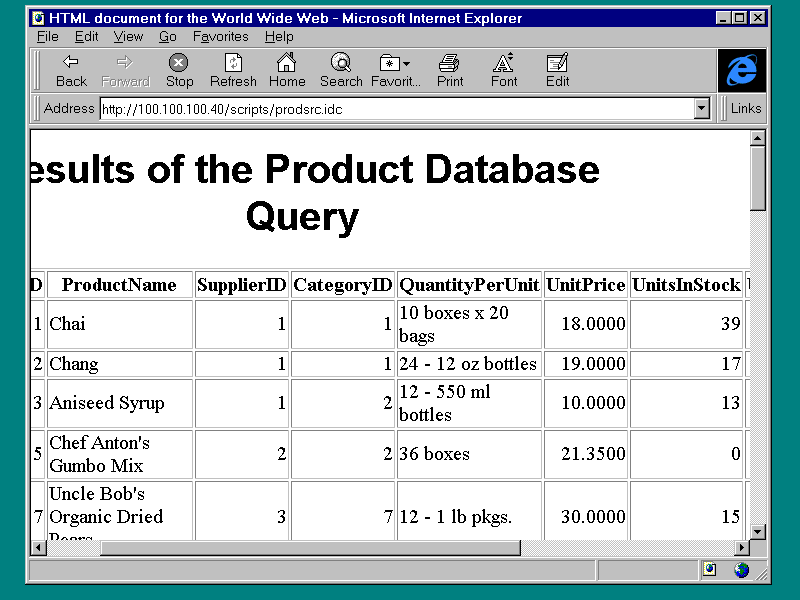Click the horizontal scrollbar right arrow
The width and height of the screenshot is (800, 600).
click(x=742, y=548)
